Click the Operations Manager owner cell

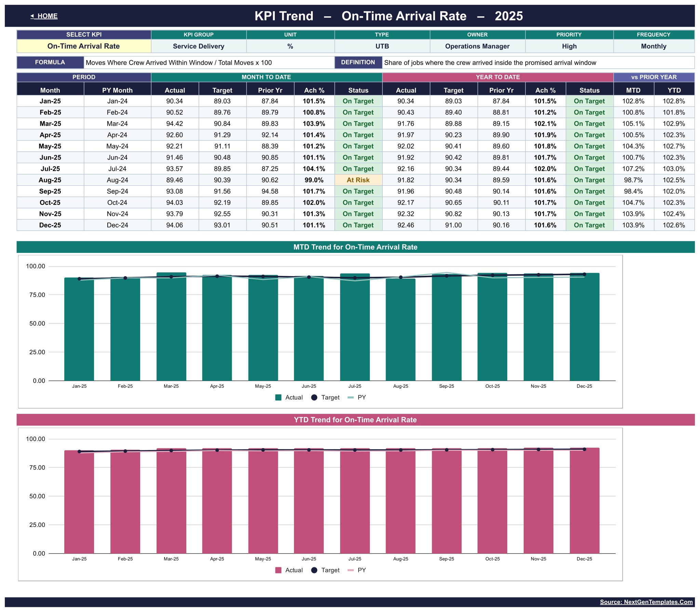(477, 46)
